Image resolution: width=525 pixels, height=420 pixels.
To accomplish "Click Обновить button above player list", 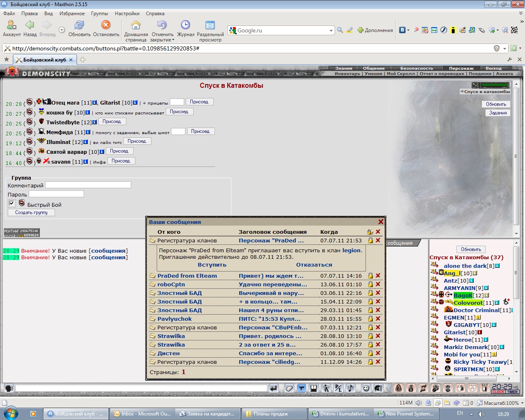I will (471, 249).
